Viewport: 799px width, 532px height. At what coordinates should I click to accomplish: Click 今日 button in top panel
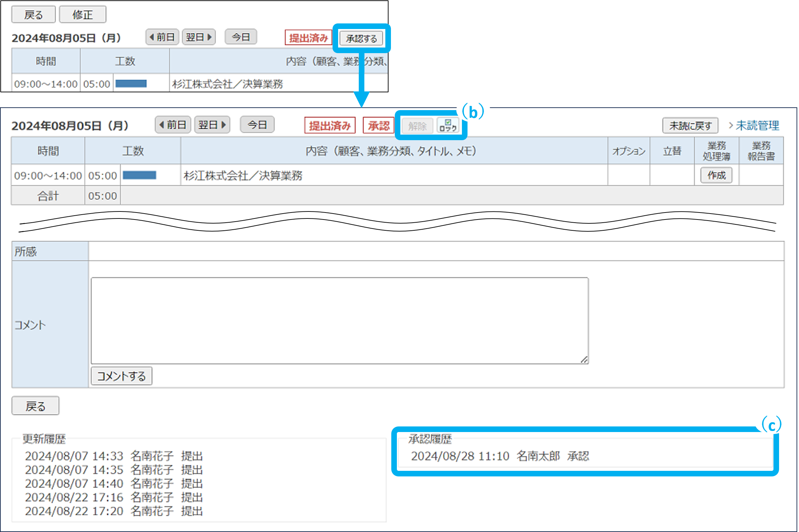coord(241,37)
